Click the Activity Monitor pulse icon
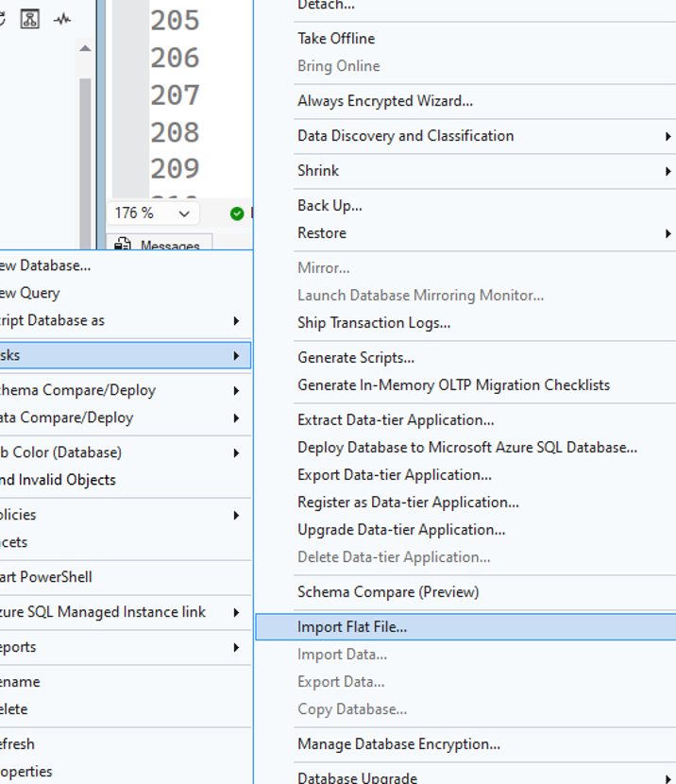This screenshot has width=676, height=784. [x=62, y=20]
